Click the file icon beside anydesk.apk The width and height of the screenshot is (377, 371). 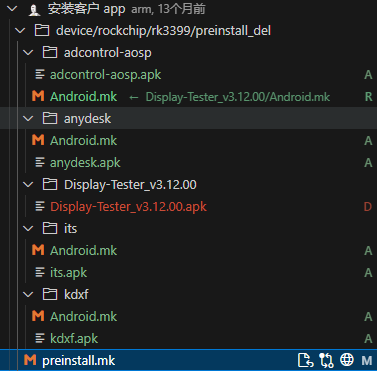[40, 162]
